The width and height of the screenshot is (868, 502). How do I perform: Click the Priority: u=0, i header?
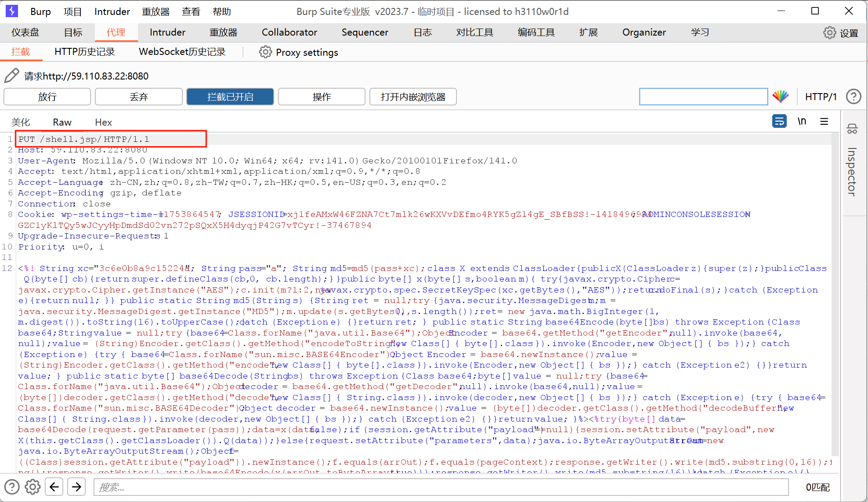pos(61,247)
